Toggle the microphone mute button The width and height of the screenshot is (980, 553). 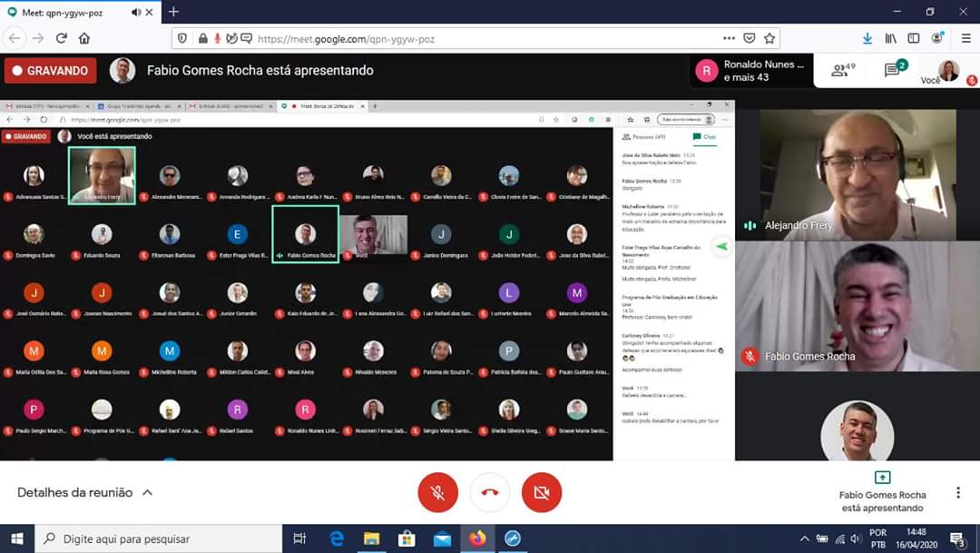click(437, 492)
